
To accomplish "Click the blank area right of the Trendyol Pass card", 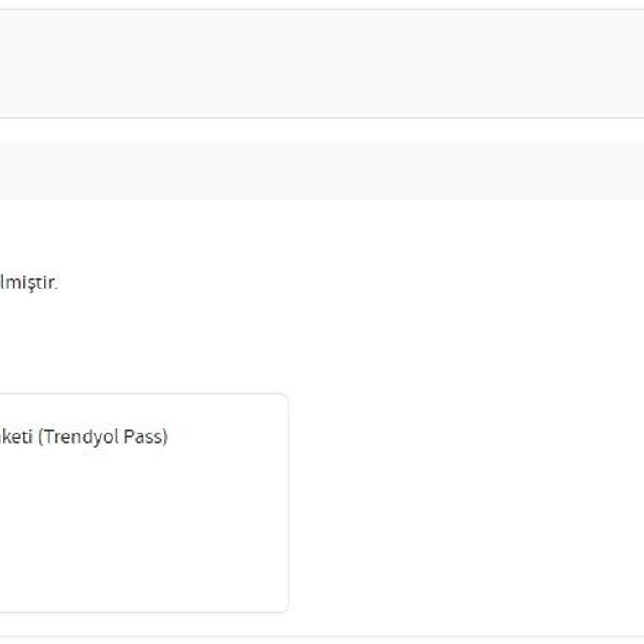I will [461, 503].
